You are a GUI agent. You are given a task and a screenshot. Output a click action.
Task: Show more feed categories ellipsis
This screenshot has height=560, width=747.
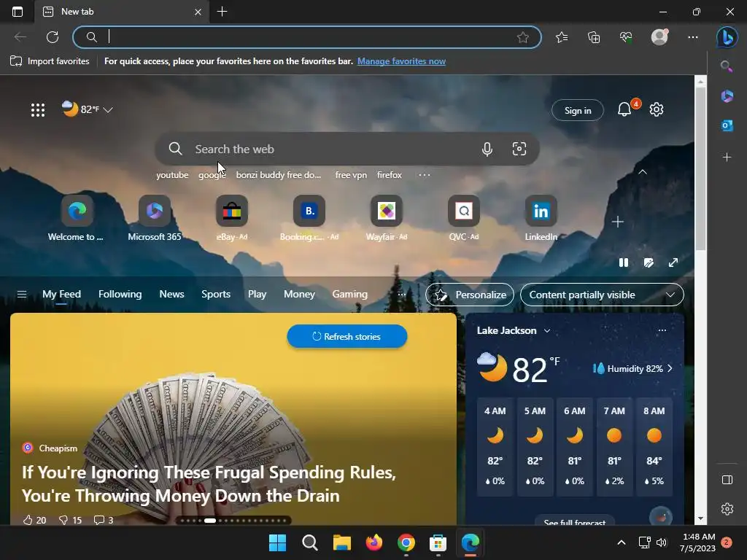click(x=402, y=295)
